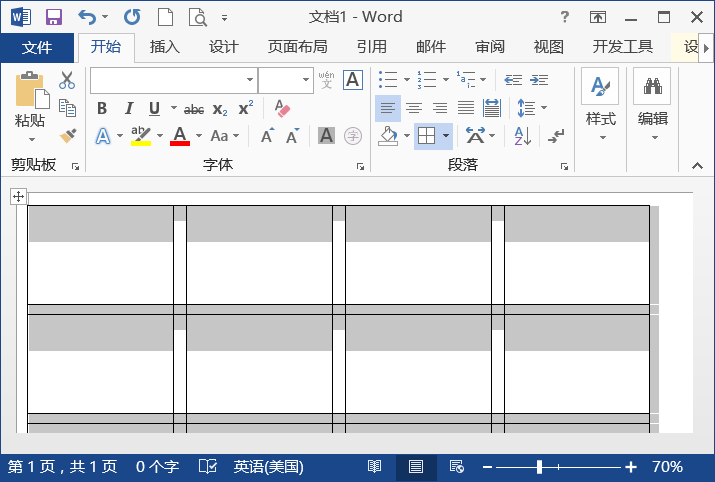Click the table move handle
This screenshot has height=482, width=715.
coord(19,197)
